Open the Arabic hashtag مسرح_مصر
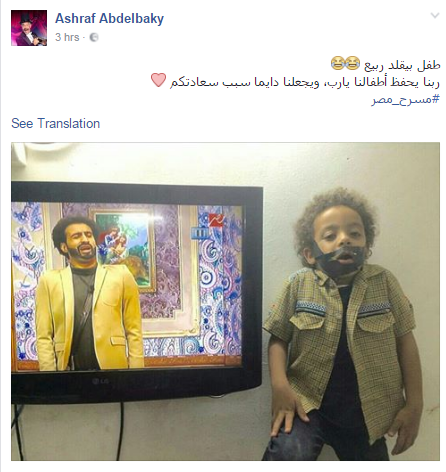This screenshot has height=472, width=446. (406, 99)
